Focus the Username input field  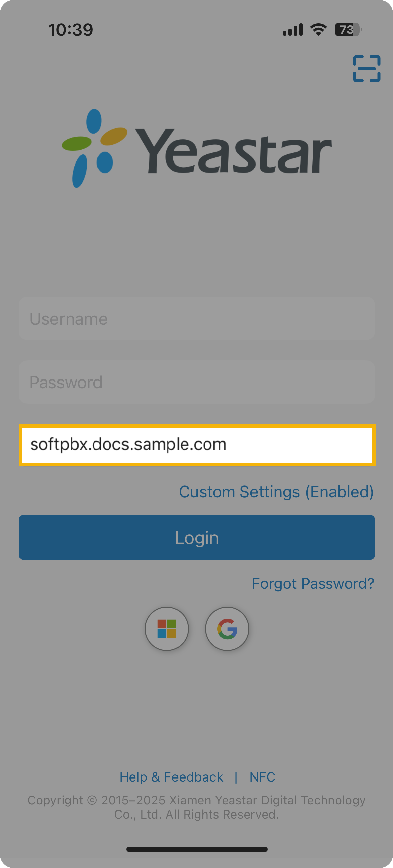click(197, 318)
